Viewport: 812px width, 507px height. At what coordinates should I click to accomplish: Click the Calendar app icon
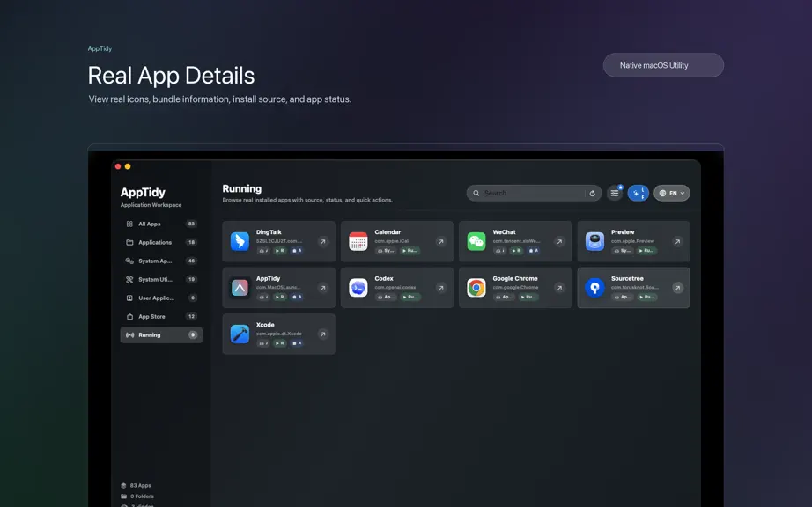358,241
